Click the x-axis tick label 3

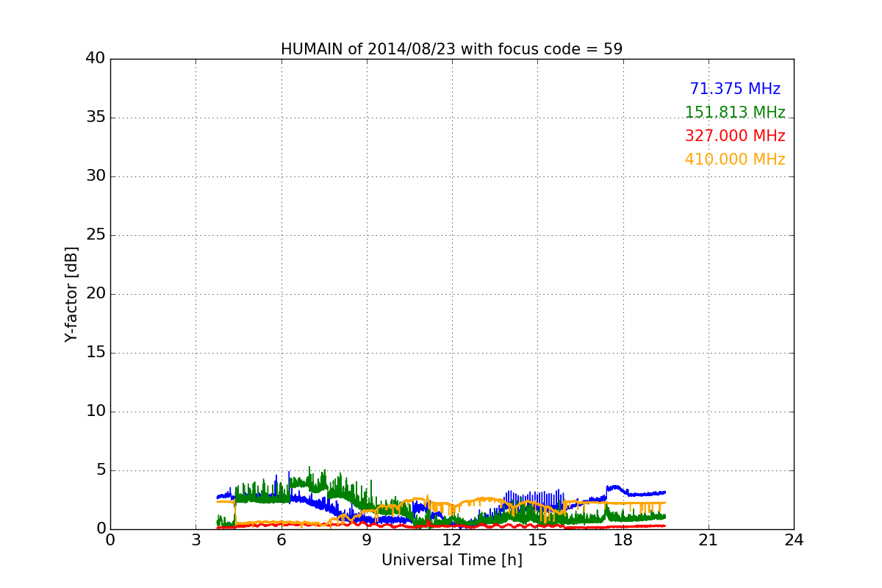196,540
